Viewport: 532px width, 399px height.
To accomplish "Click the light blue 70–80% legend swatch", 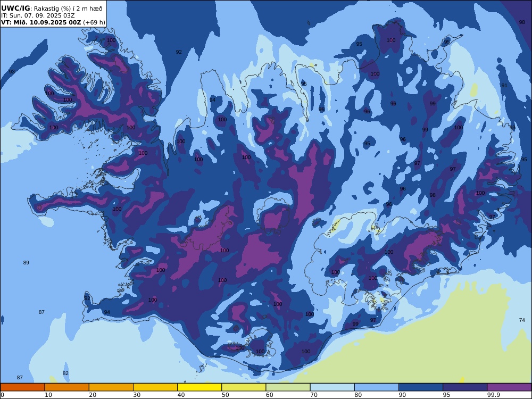I will [x=332, y=387].
